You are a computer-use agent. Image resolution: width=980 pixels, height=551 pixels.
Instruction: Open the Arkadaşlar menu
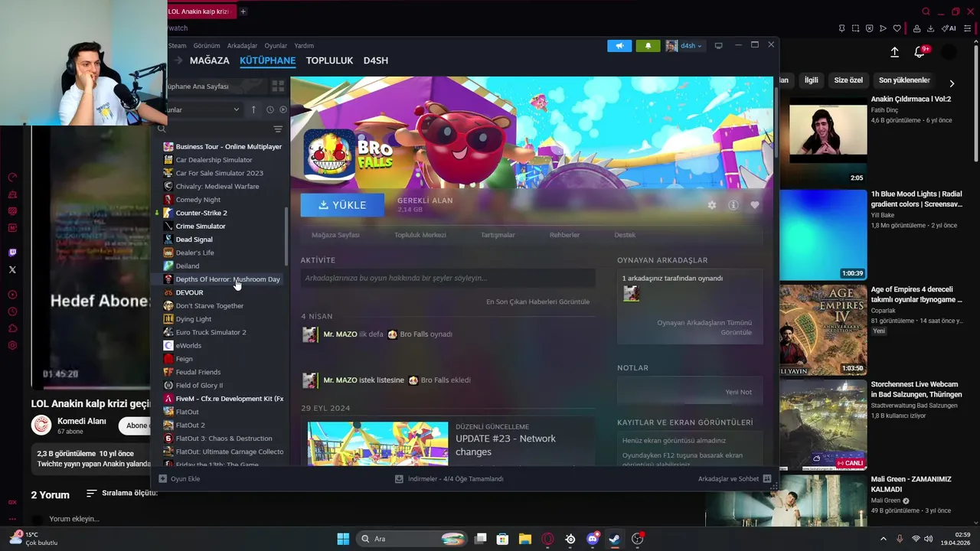242,46
